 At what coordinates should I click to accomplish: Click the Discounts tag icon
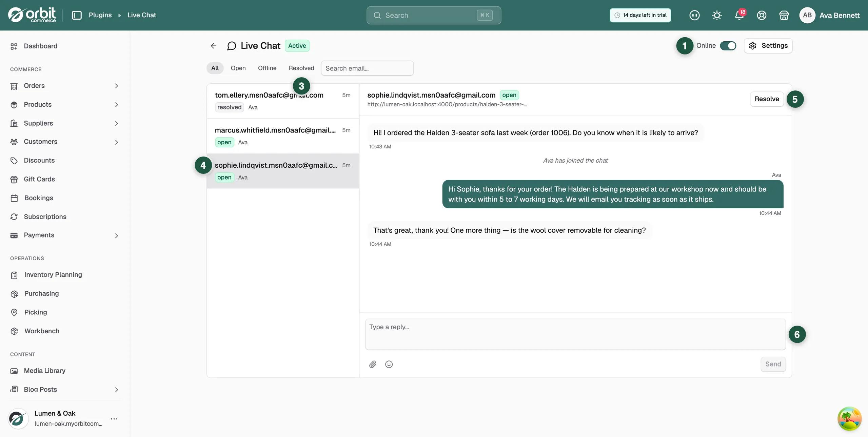coord(14,161)
